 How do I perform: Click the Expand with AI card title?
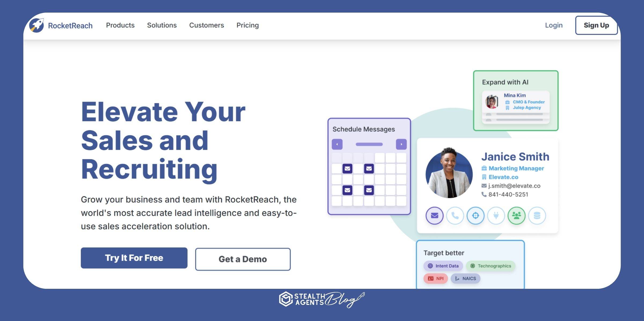pyautogui.click(x=505, y=82)
